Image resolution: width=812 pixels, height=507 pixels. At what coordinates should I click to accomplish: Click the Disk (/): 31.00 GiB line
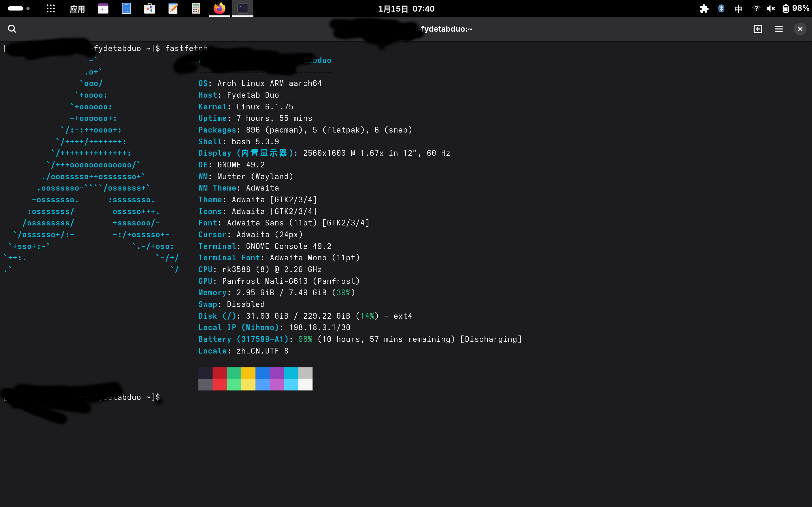[305, 316]
